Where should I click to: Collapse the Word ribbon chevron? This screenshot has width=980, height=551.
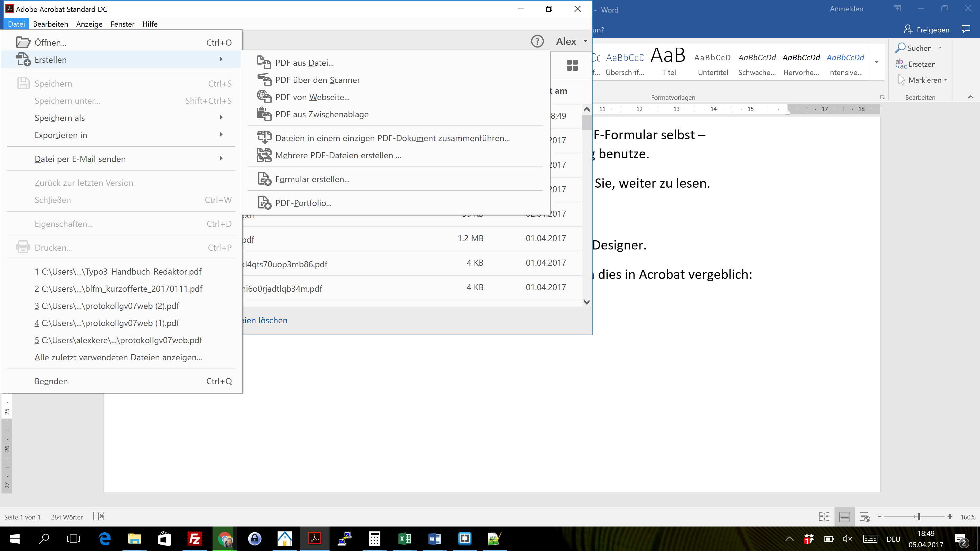(x=971, y=97)
